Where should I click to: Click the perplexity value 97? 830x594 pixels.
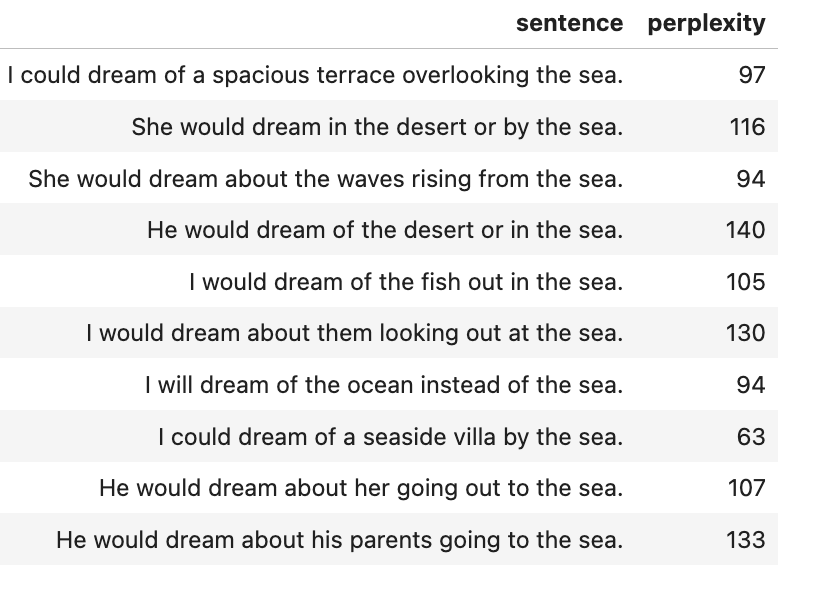pos(751,75)
